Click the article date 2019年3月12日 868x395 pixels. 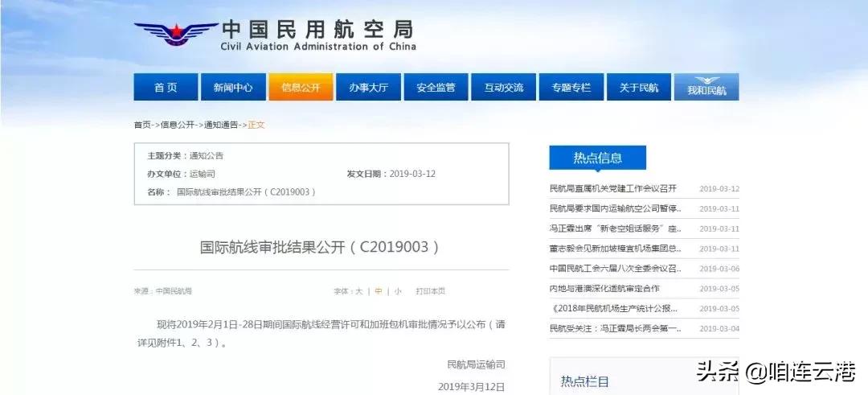pyautogui.click(x=471, y=386)
